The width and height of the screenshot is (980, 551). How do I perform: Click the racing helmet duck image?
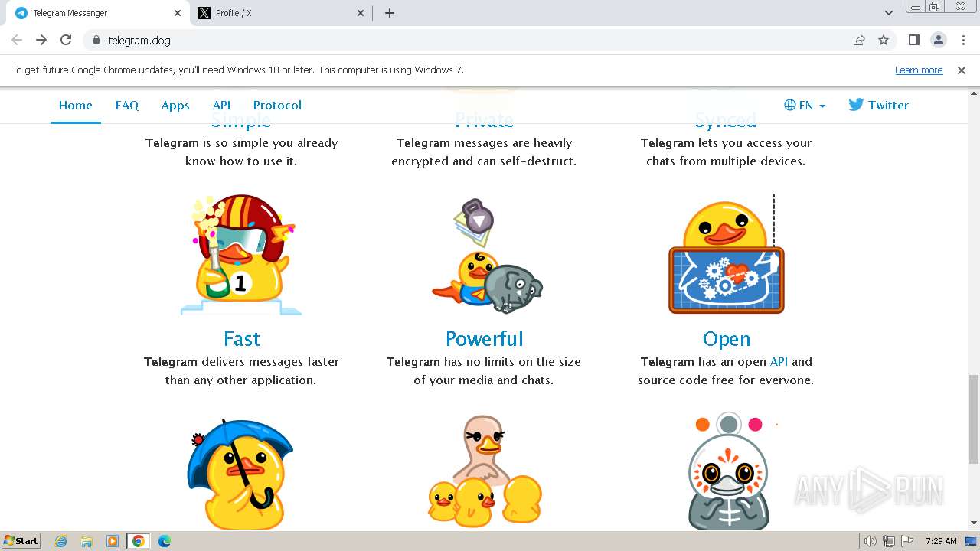point(242,254)
